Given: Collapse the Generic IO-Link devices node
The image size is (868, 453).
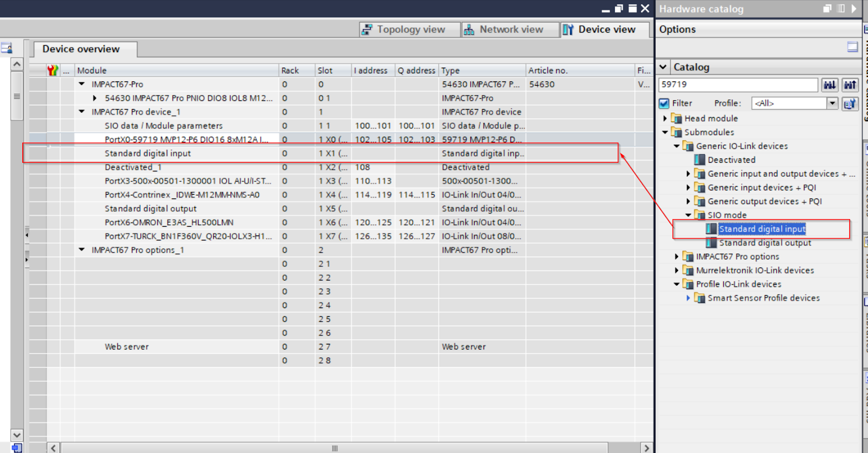Looking at the screenshot, I should tap(676, 146).
